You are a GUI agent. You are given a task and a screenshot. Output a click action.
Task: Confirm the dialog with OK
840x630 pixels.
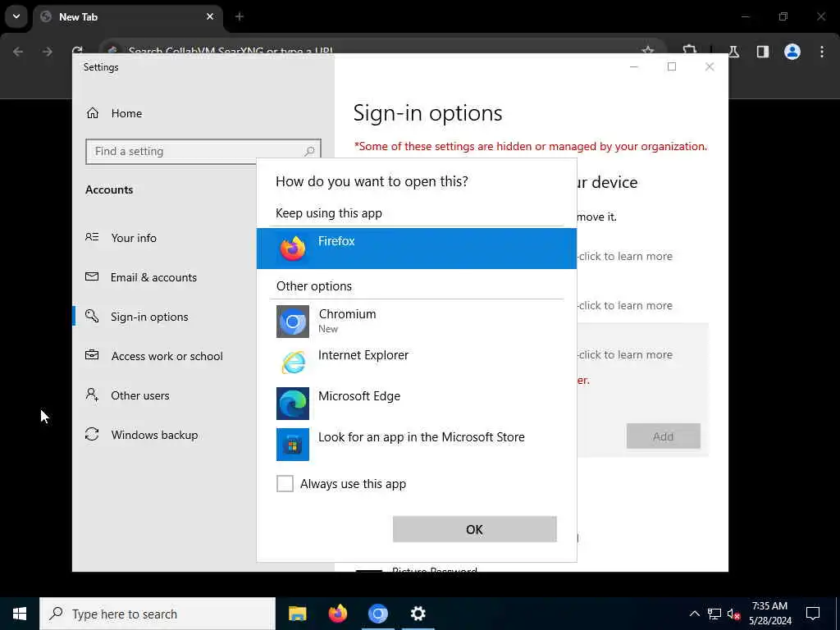click(475, 529)
